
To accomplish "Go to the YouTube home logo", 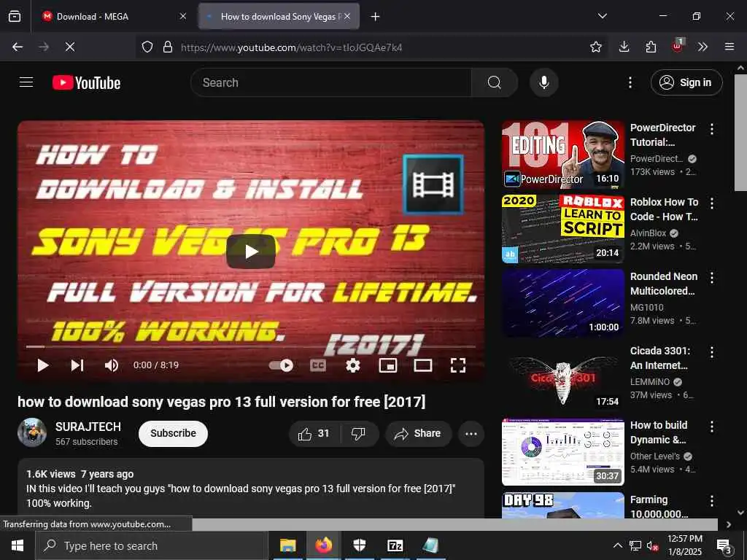I will click(x=86, y=83).
